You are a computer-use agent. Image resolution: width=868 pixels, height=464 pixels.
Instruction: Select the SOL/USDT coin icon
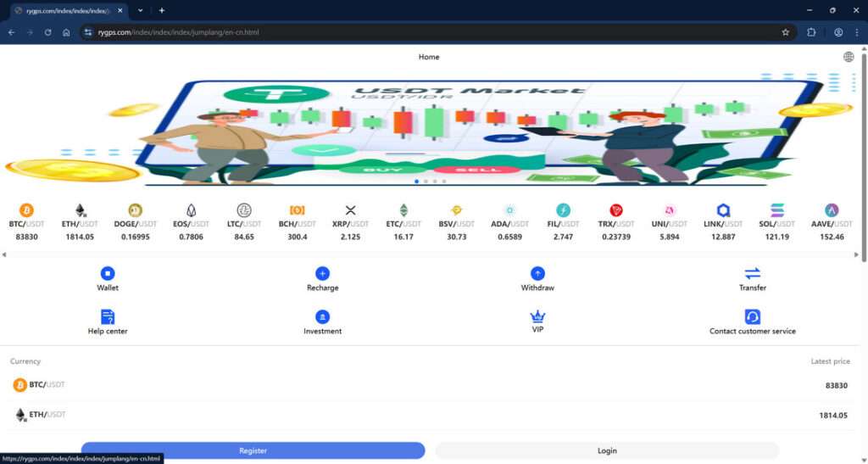point(777,210)
